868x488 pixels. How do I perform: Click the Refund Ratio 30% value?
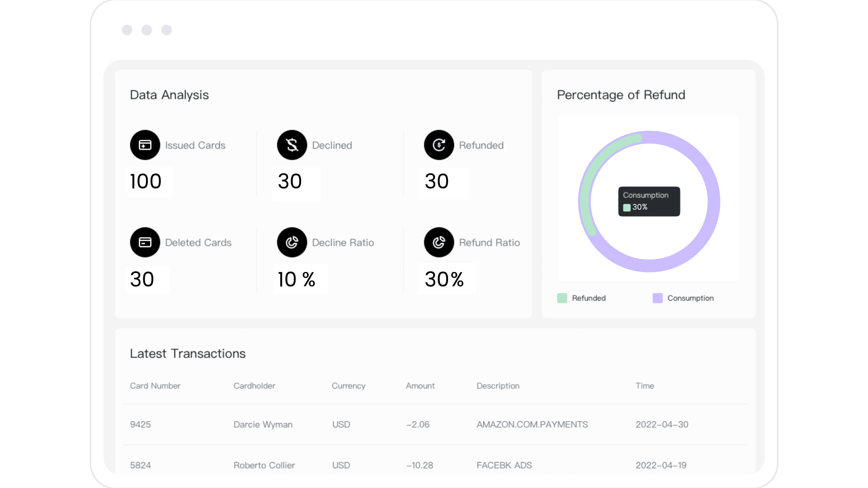click(444, 279)
